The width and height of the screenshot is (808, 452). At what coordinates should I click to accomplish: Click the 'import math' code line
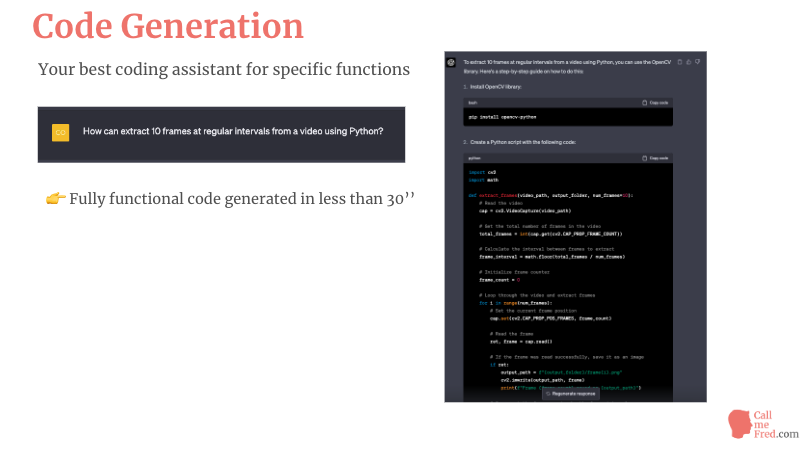click(483, 180)
